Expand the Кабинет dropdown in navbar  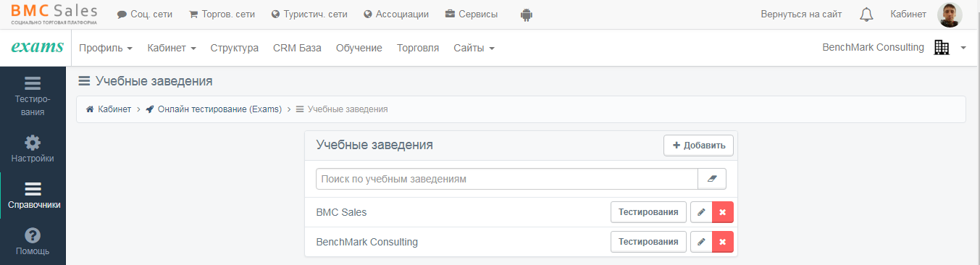pyautogui.click(x=172, y=48)
